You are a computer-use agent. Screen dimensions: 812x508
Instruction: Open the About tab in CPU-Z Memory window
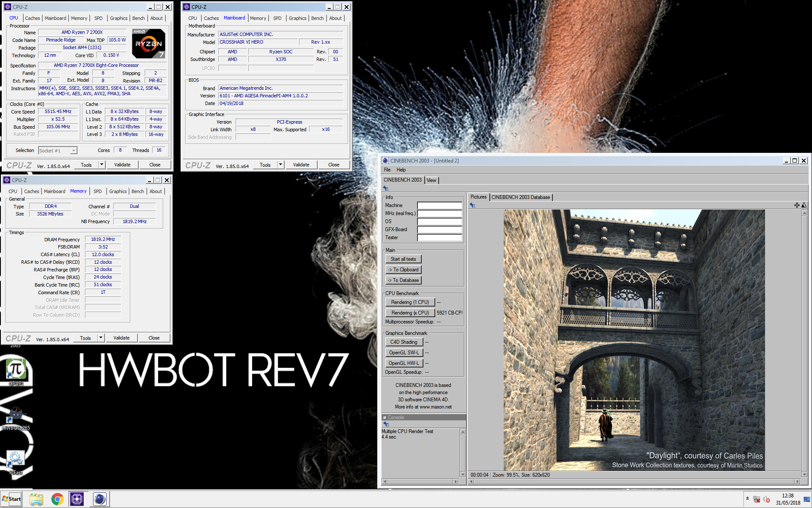point(156,191)
